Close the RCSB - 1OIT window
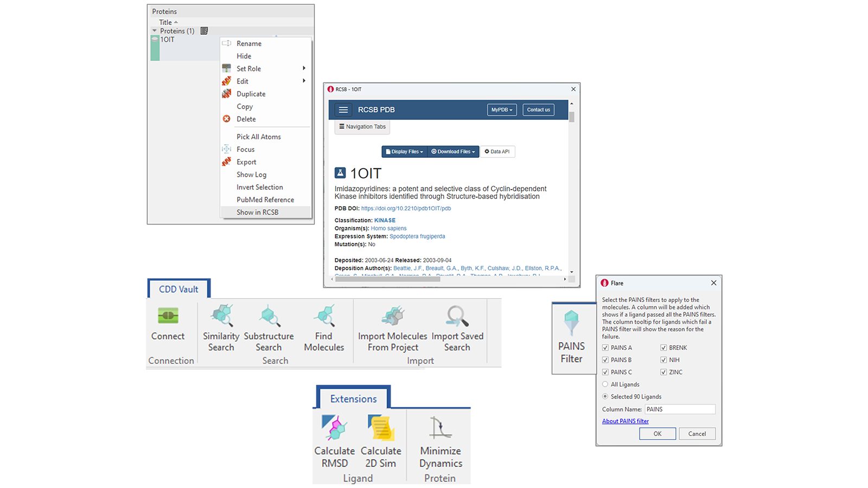The width and height of the screenshot is (868, 488). point(573,89)
